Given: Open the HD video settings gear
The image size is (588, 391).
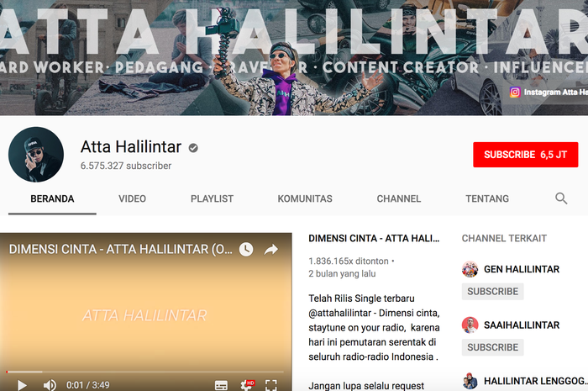Looking at the screenshot, I should [x=247, y=385].
